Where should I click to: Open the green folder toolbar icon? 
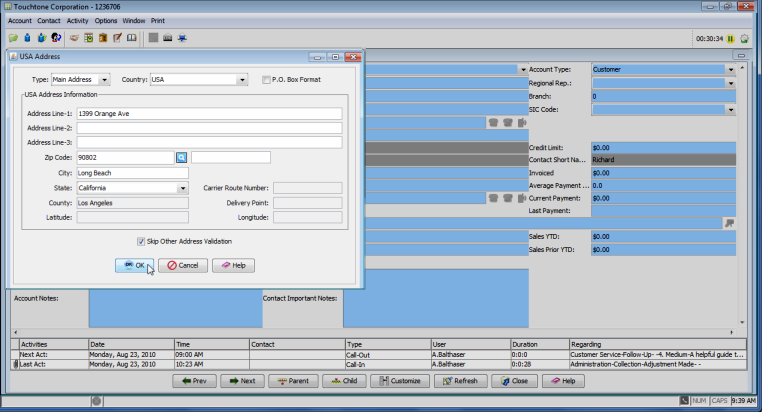[13, 38]
